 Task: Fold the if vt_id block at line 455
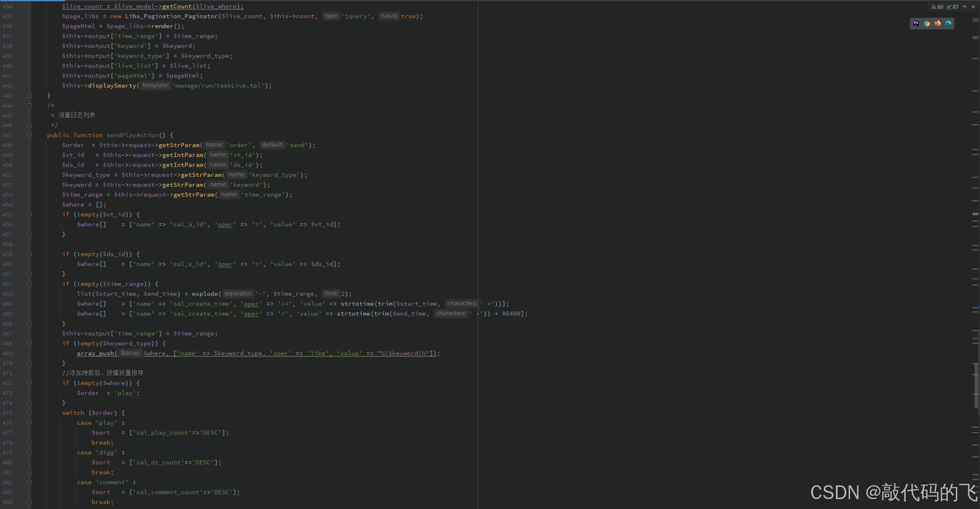point(29,214)
